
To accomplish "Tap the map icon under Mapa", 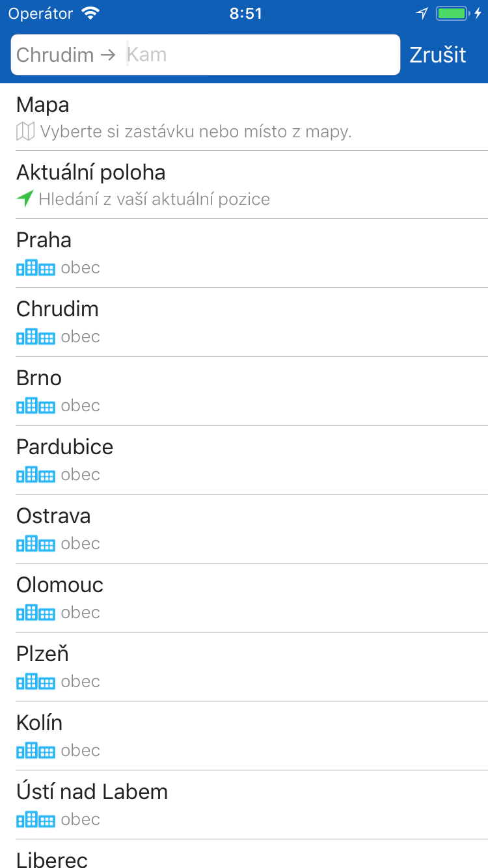I will point(25,132).
